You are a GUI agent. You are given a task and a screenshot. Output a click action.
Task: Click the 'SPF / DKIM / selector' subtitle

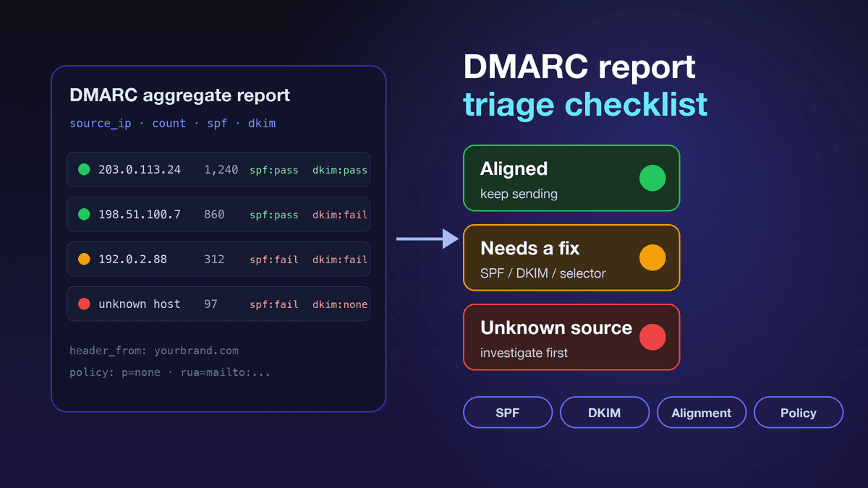coord(543,274)
